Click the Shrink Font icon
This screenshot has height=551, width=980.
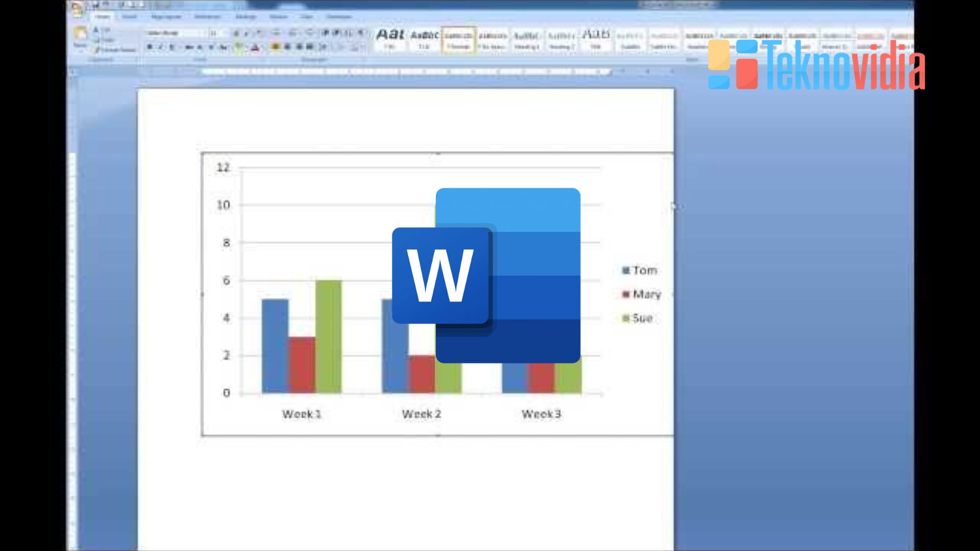coord(247,33)
